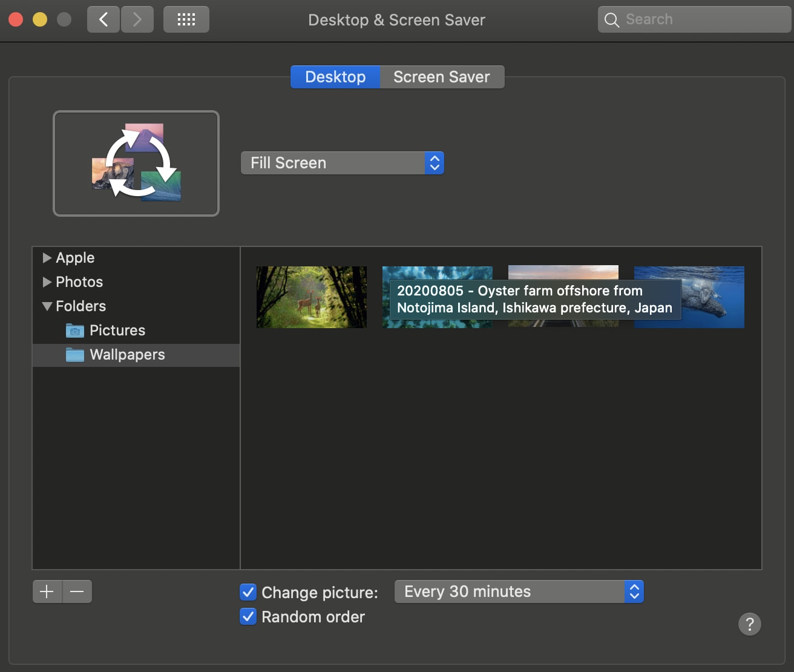Select the Wallpapers folder in sidebar
The width and height of the screenshot is (794, 672).
coord(127,355)
